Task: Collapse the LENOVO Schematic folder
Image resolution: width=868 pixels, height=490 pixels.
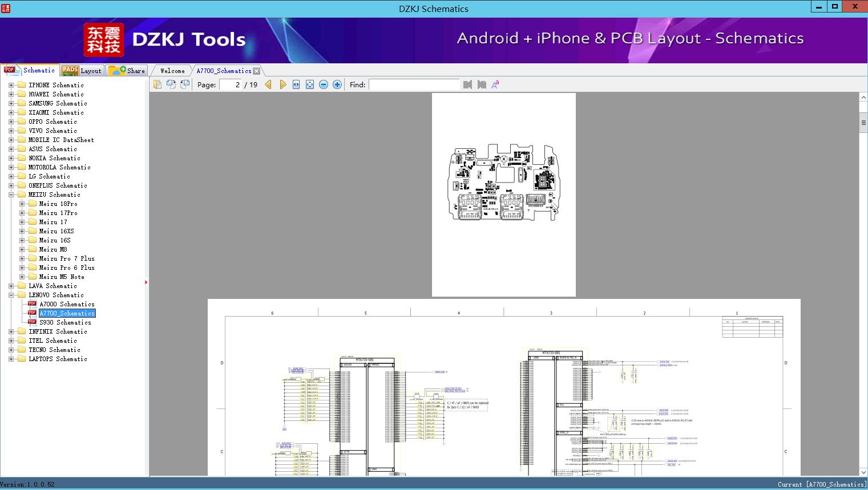Action: 11,295
